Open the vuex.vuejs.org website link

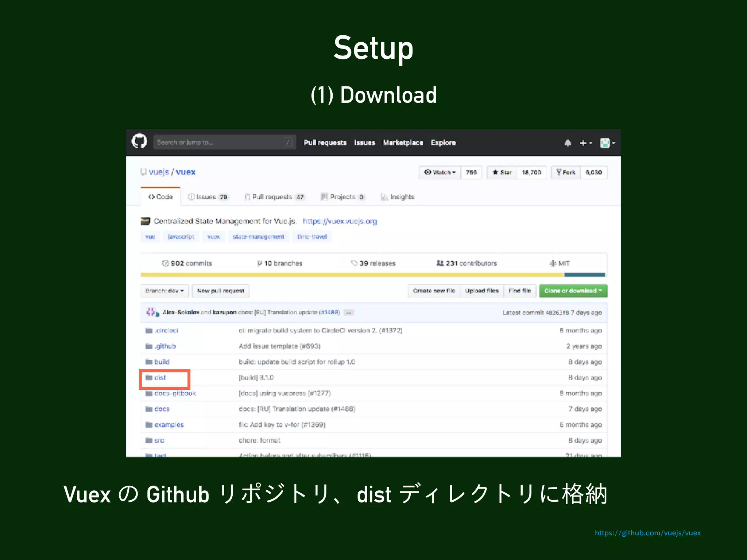pyautogui.click(x=340, y=221)
